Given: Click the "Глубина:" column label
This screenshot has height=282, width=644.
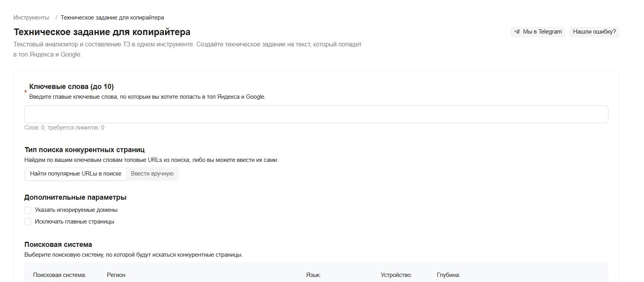Looking at the screenshot, I should coord(448,275).
